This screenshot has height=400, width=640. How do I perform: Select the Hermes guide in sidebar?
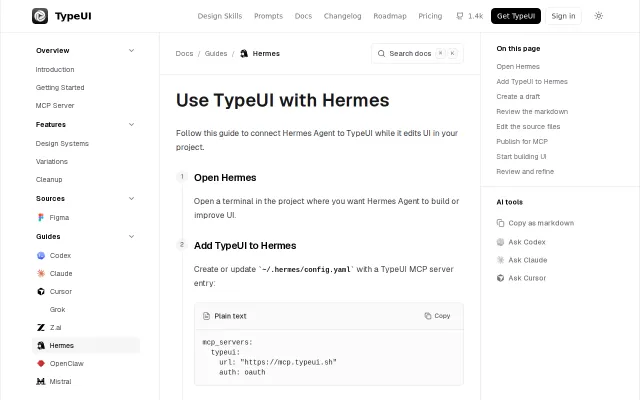tap(86, 345)
